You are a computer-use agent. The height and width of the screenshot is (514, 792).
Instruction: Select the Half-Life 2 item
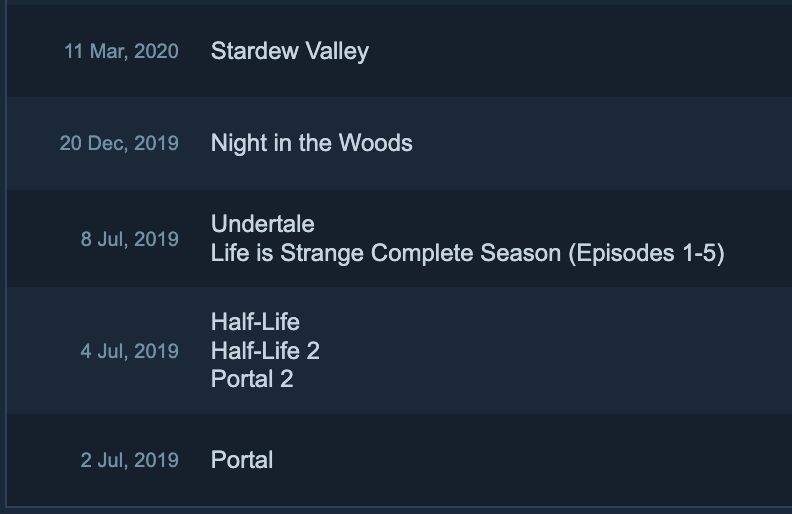click(x=265, y=350)
